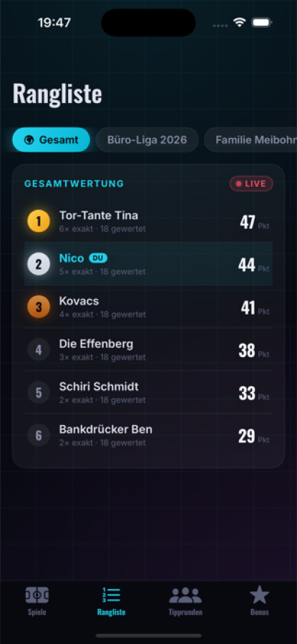The image size is (297, 644).
Task: Select Bankdrücker Ben entry
Action: pyautogui.click(x=148, y=435)
